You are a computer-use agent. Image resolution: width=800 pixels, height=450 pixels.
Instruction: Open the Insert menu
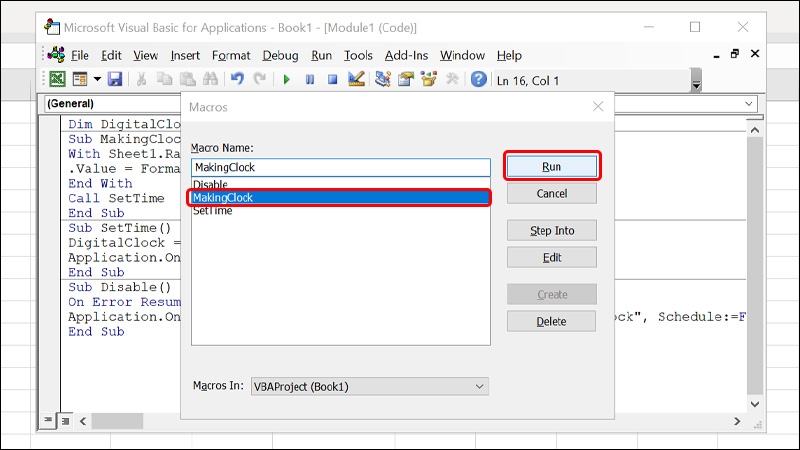pyautogui.click(x=185, y=55)
